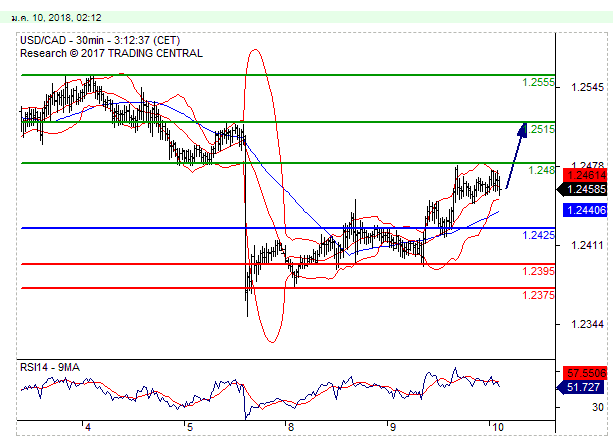Click the 1.2411 price axis value
613x442 pixels.
pyautogui.click(x=587, y=245)
